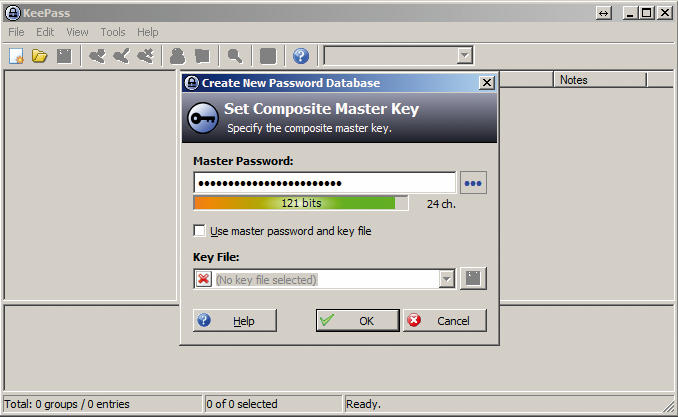
Task: Select the (No key file selected) combo box
Action: tap(324, 279)
